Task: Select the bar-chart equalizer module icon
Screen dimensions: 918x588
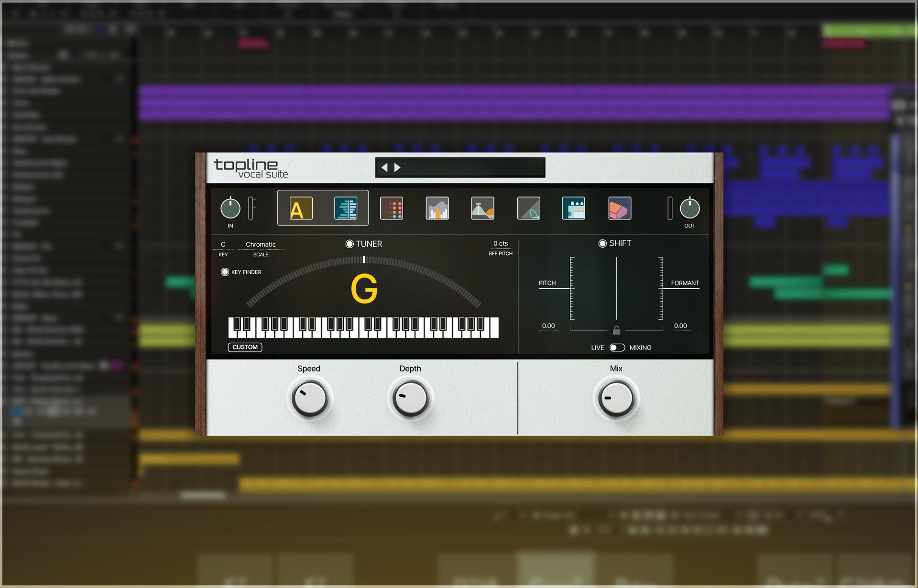Action: click(x=437, y=208)
